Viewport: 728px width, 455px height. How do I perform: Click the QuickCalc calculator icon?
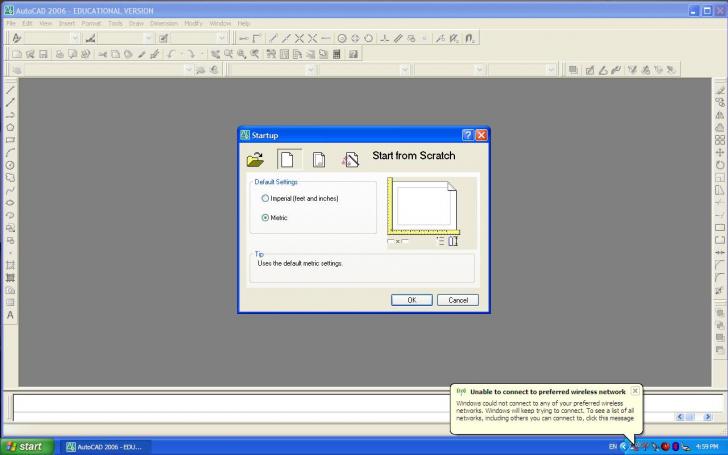point(337,54)
